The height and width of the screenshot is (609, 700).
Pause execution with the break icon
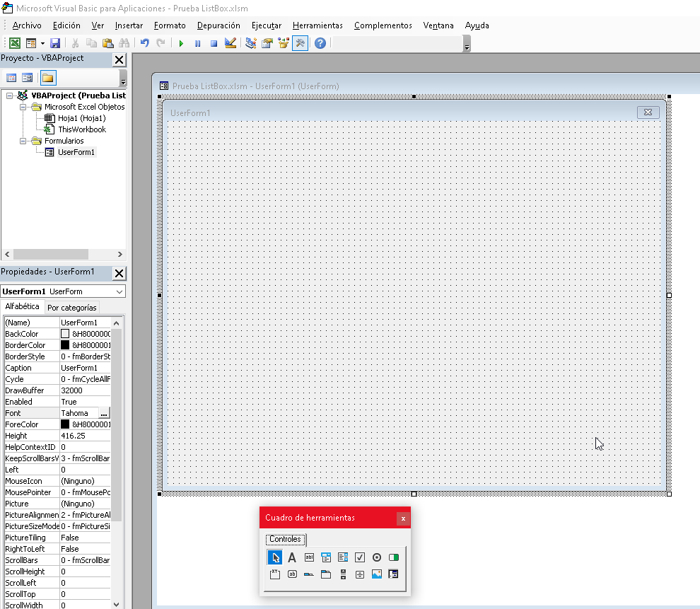197,42
